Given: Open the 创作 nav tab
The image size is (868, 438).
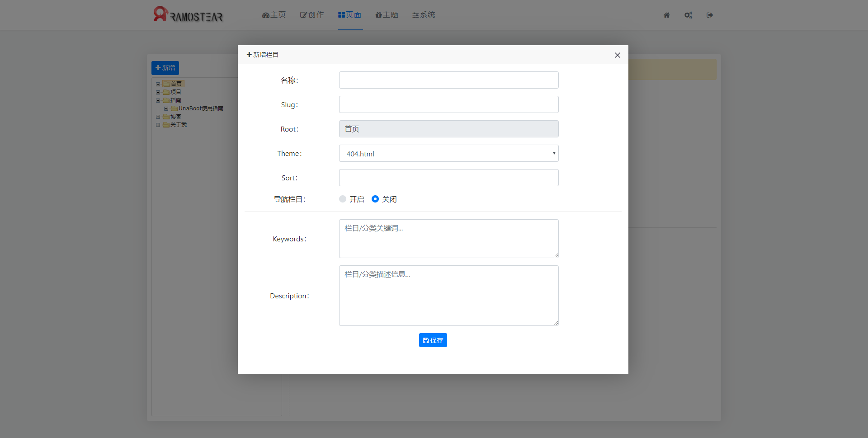Looking at the screenshot, I should click(312, 15).
